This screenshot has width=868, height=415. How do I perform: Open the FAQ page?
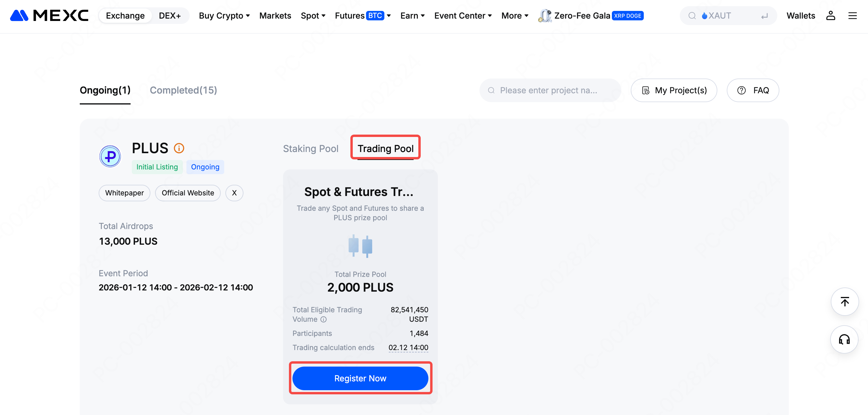coord(753,90)
